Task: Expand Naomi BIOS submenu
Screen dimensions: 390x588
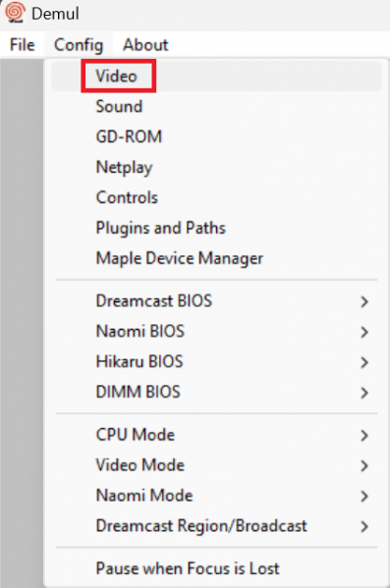Action: [216, 332]
